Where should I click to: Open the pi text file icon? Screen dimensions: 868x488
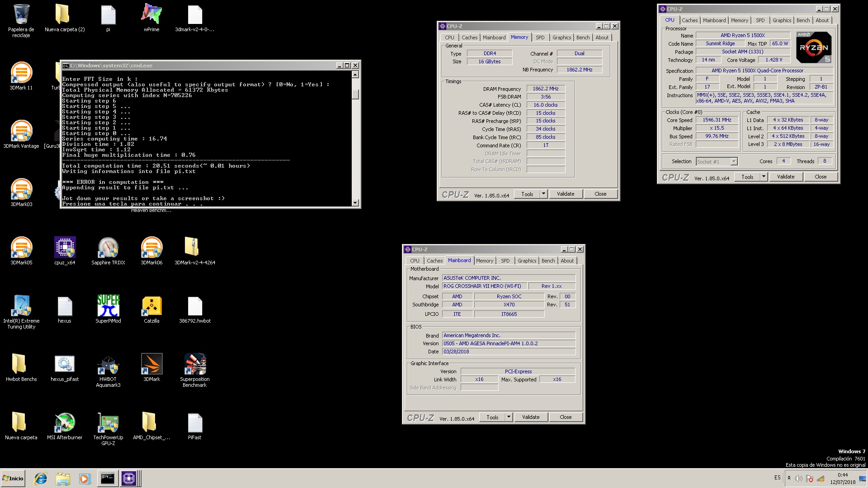point(108,18)
